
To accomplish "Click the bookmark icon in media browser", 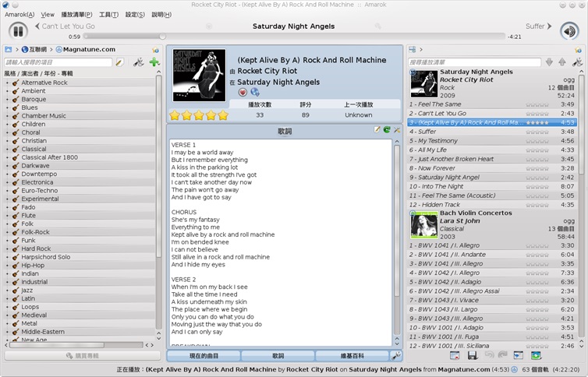I will point(155,50).
